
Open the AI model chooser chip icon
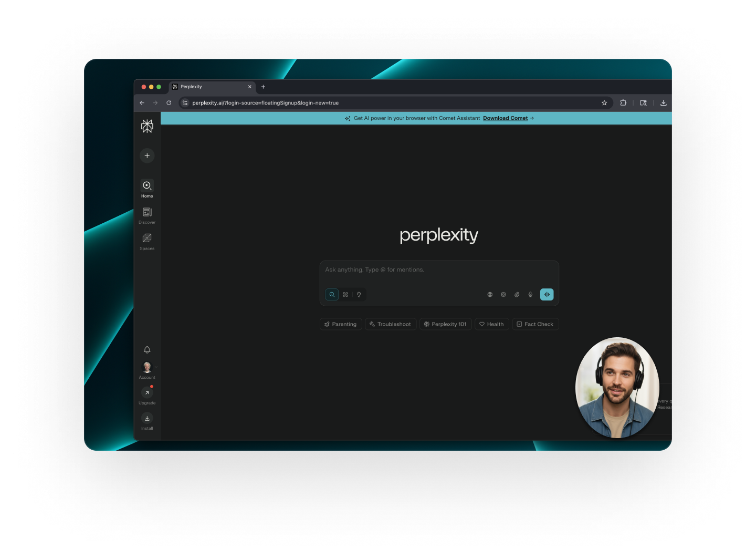[x=503, y=295]
